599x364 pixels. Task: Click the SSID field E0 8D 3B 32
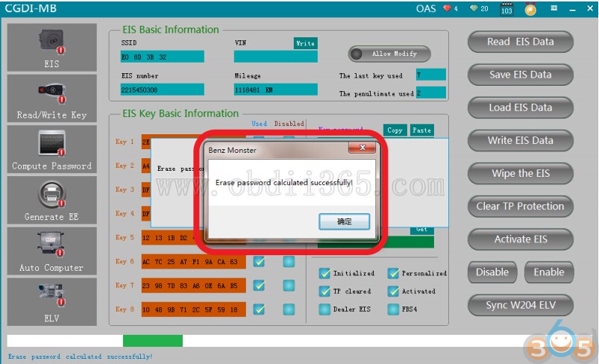coord(163,57)
